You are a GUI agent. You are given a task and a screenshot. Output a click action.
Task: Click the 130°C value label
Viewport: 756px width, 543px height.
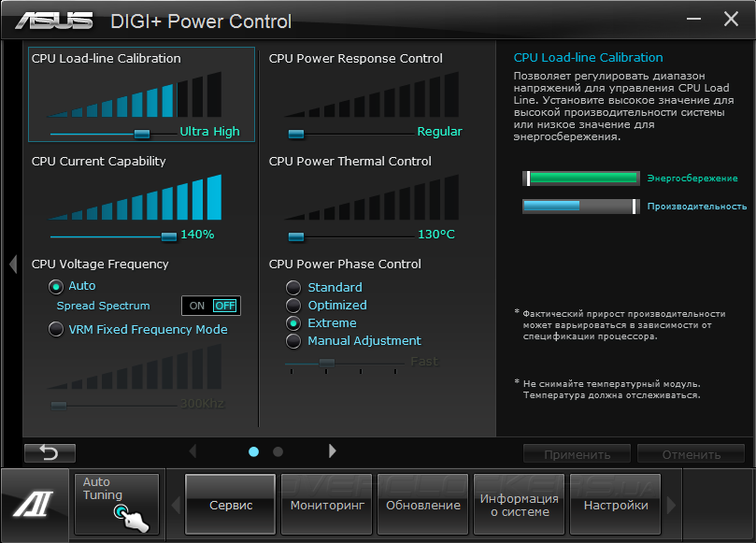pyautogui.click(x=436, y=235)
